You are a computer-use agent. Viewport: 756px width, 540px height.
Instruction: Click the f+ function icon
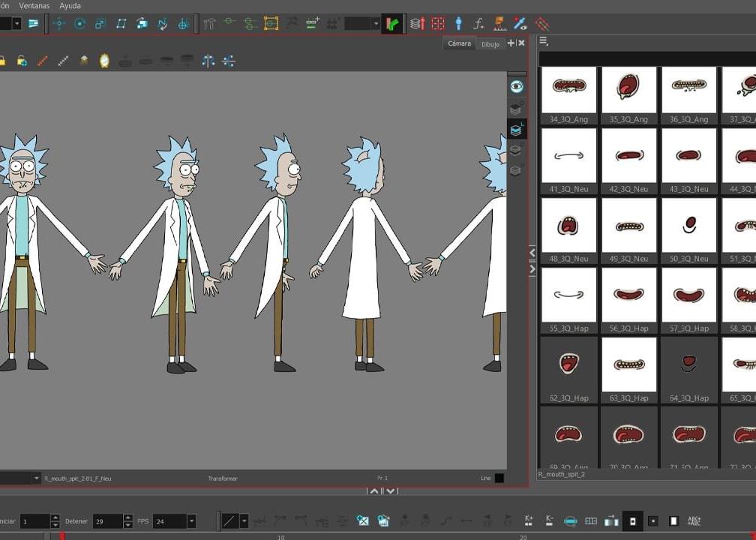pyautogui.click(x=478, y=24)
